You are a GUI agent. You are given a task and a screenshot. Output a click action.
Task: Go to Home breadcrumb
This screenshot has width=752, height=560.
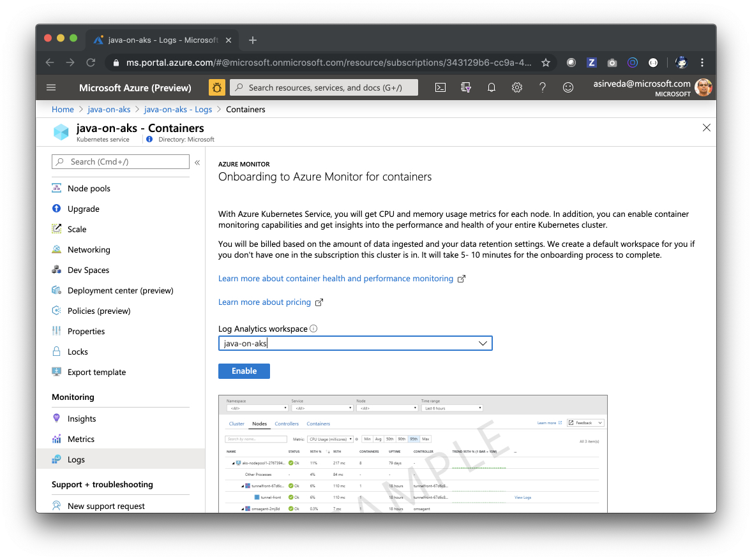63,110
